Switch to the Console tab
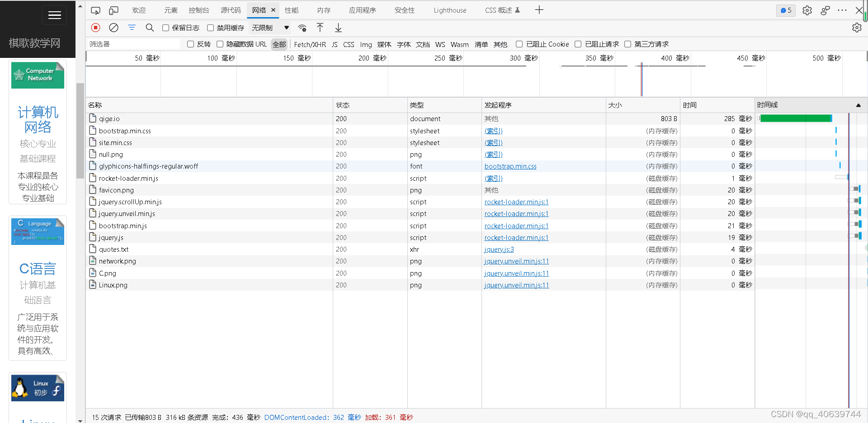The image size is (868, 423). point(199,10)
